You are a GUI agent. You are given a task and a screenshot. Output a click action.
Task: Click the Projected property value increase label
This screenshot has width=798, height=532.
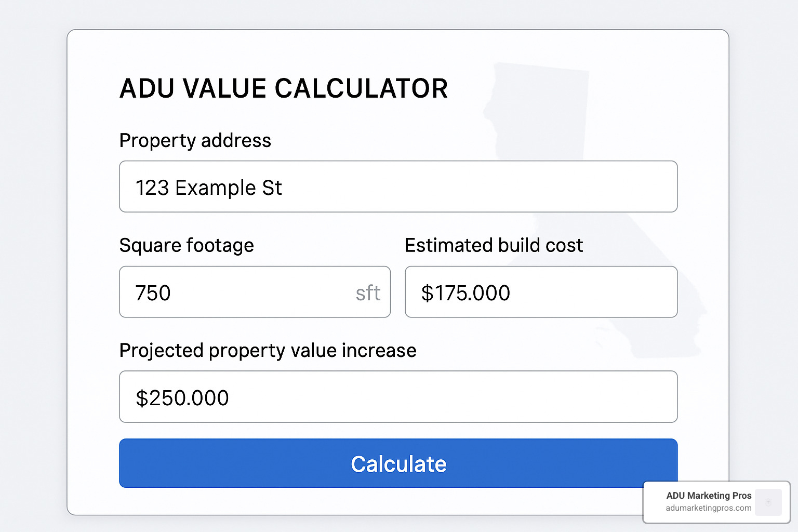[268, 351]
